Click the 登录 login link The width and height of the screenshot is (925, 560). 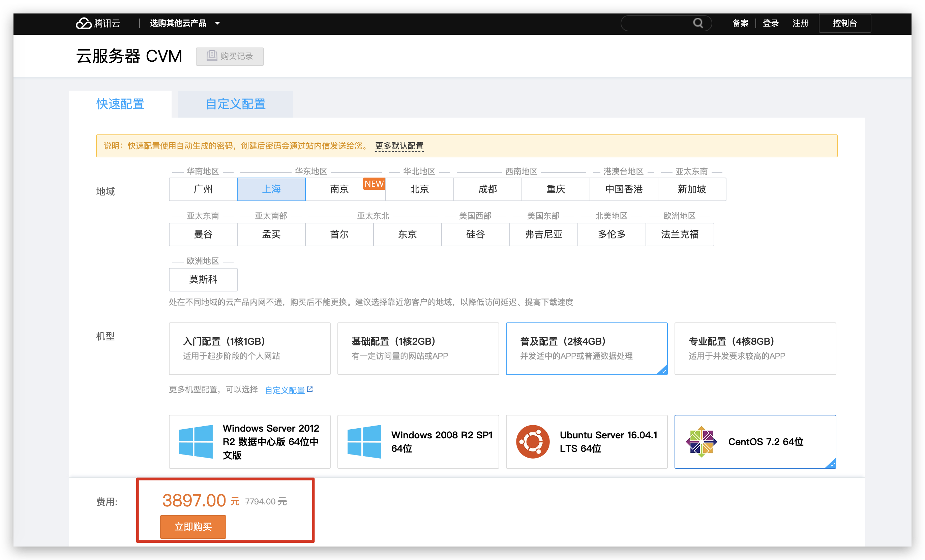pyautogui.click(x=770, y=23)
